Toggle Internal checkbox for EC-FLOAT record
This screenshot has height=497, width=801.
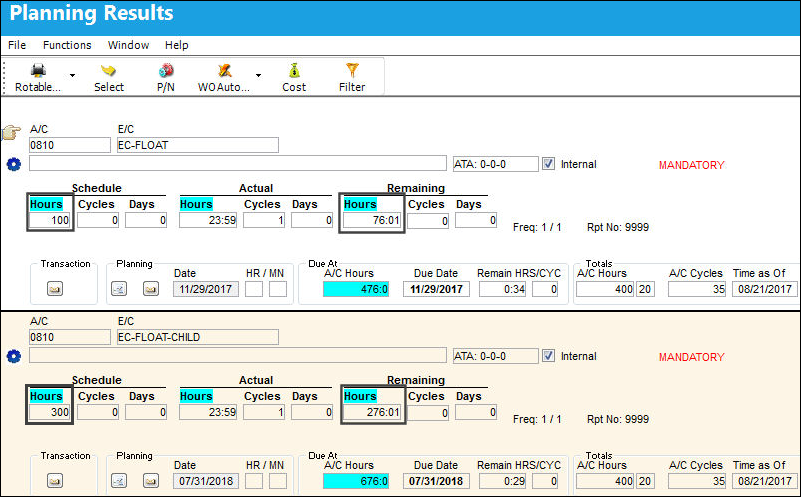click(548, 163)
